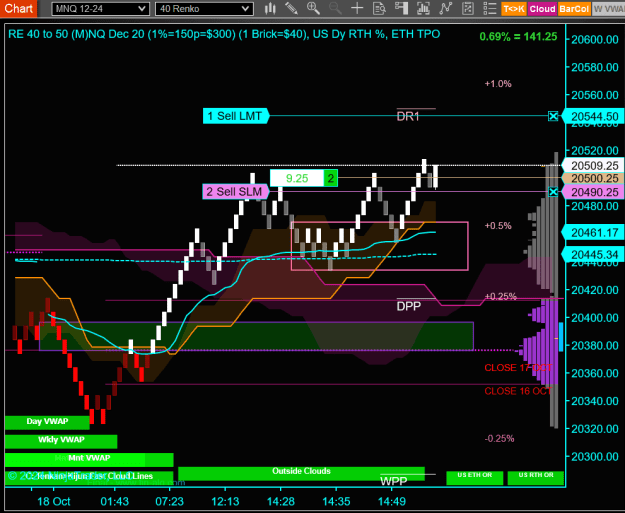Select the Chart tab
Screen dimensions: 625x513
(18, 8)
